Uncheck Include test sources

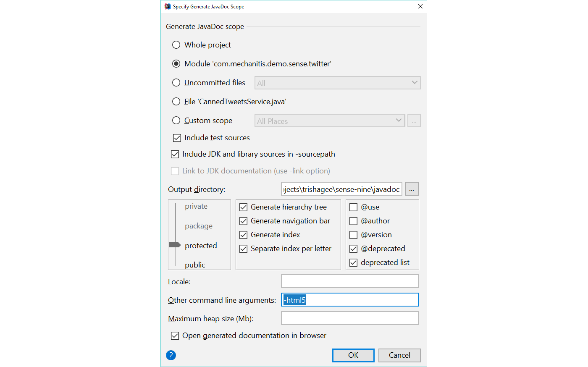(x=177, y=138)
